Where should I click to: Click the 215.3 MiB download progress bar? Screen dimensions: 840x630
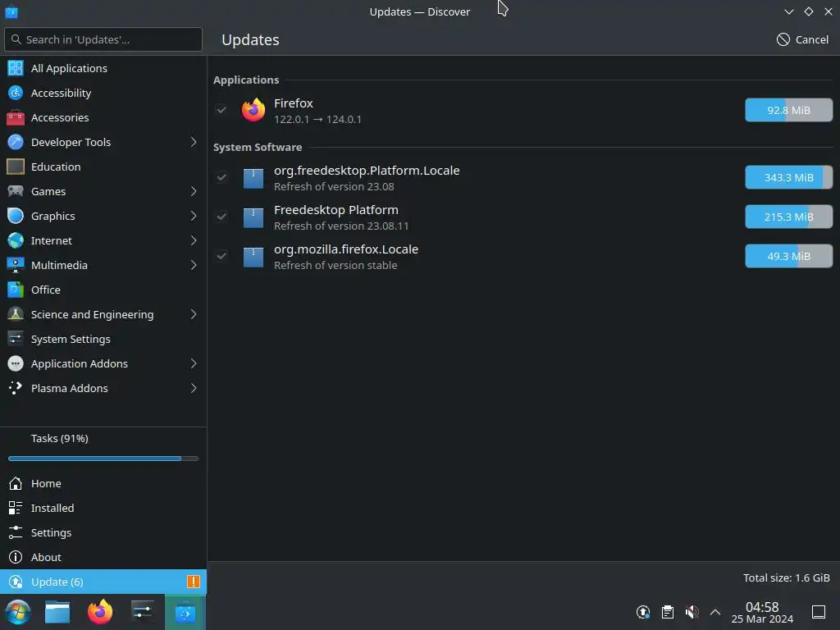[x=788, y=217]
